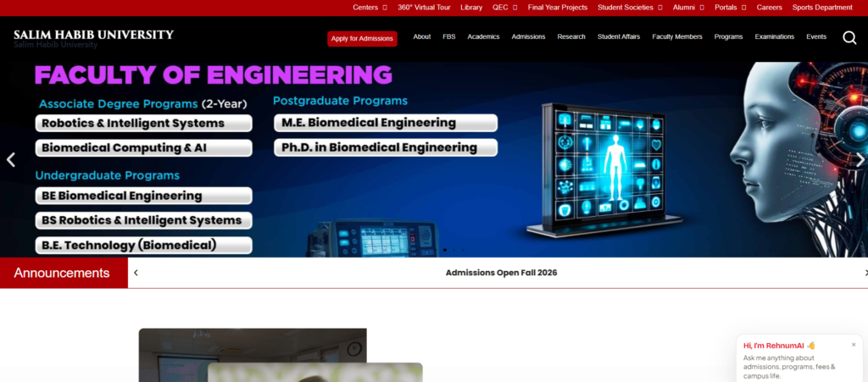Open the Faculty Members menu
Image resolution: width=868 pixels, height=382 pixels.
[677, 37]
